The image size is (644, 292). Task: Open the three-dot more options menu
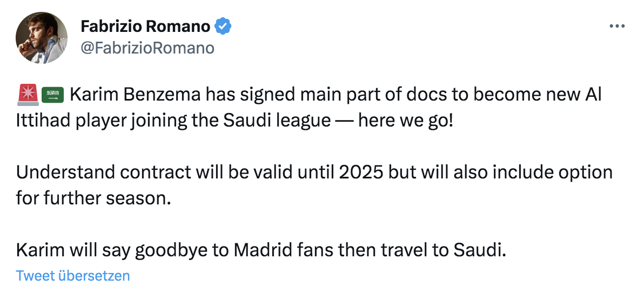pos(616,26)
